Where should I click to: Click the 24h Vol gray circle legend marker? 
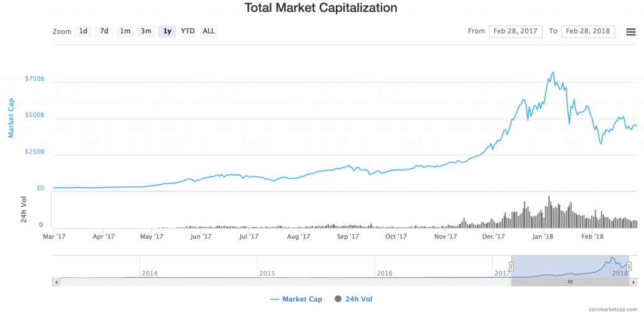click(338, 299)
